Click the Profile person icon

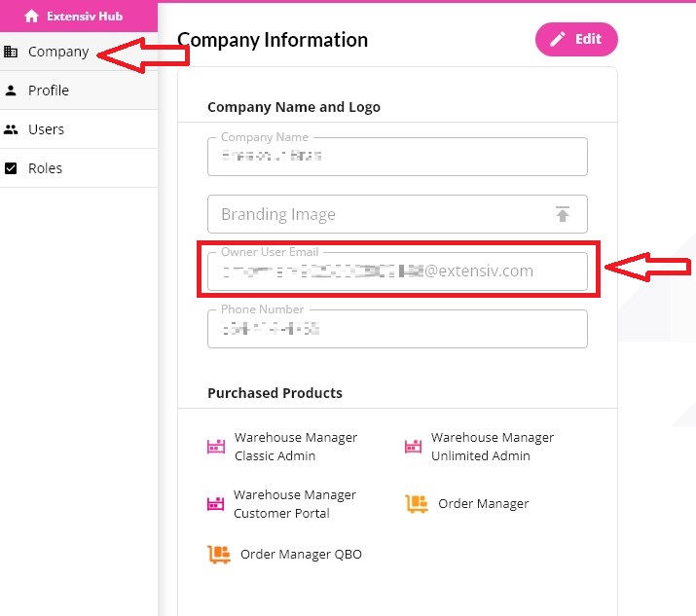[11, 91]
